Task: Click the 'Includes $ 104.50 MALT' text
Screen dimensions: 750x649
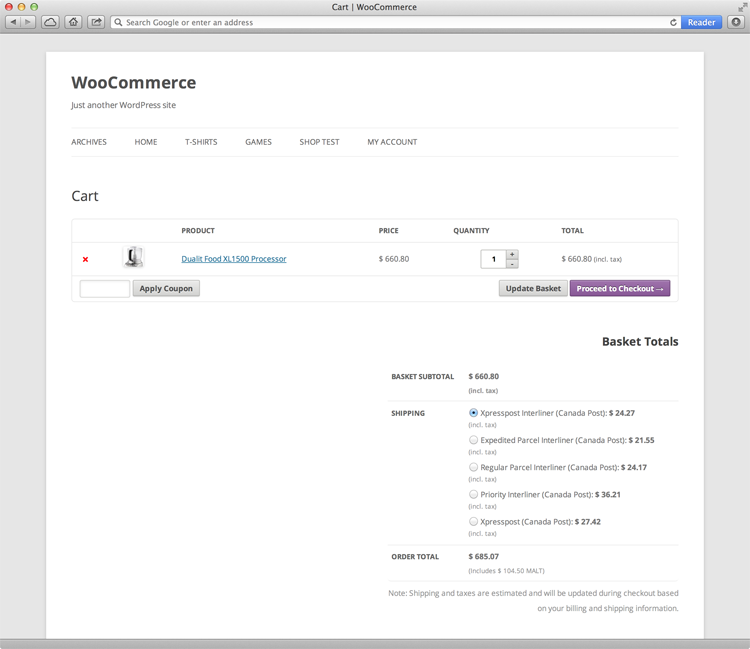Action: click(x=507, y=571)
